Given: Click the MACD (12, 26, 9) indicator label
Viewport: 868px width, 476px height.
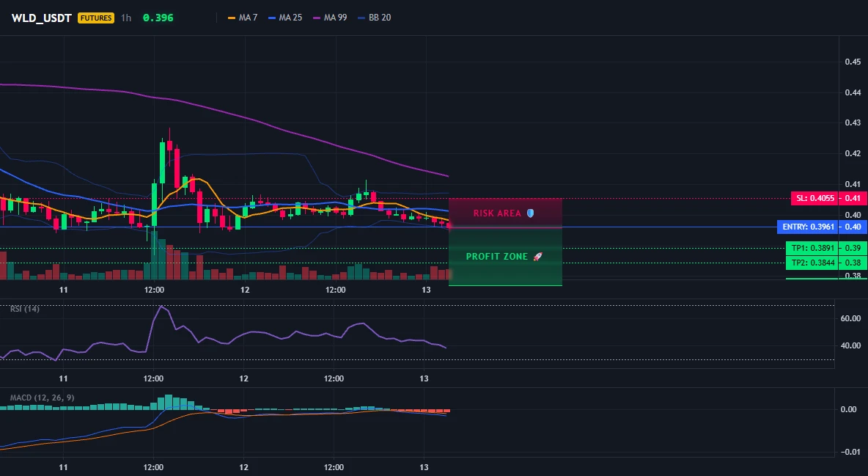Looking at the screenshot, I should click(x=42, y=398).
